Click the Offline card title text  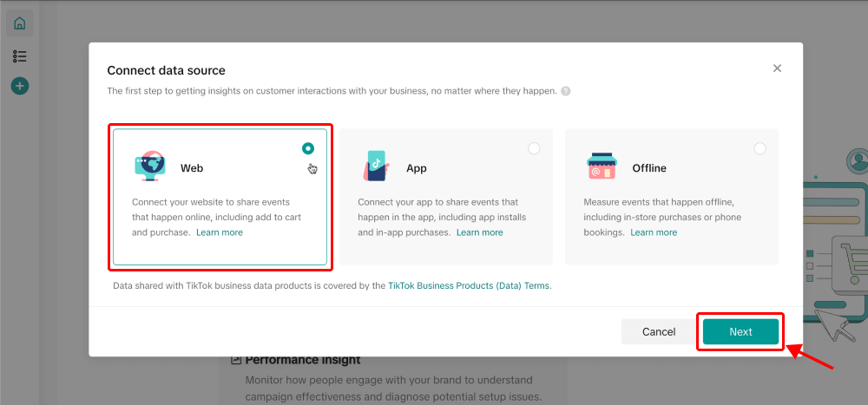click(649, 168)
